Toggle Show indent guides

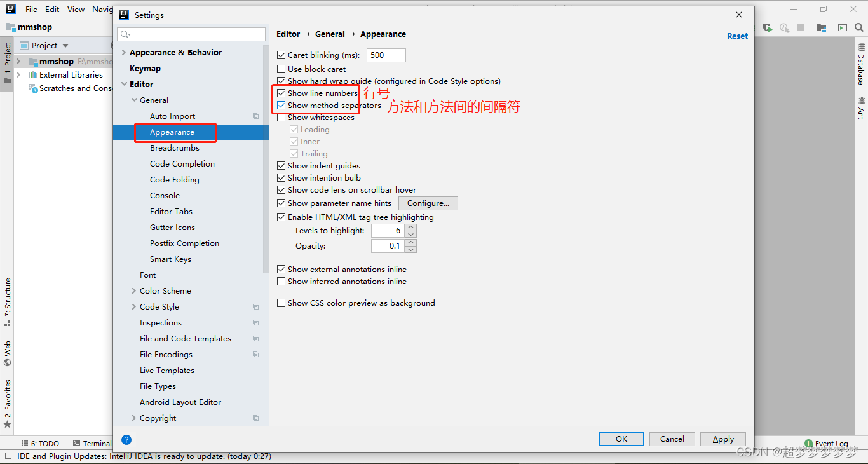[281, 165]
